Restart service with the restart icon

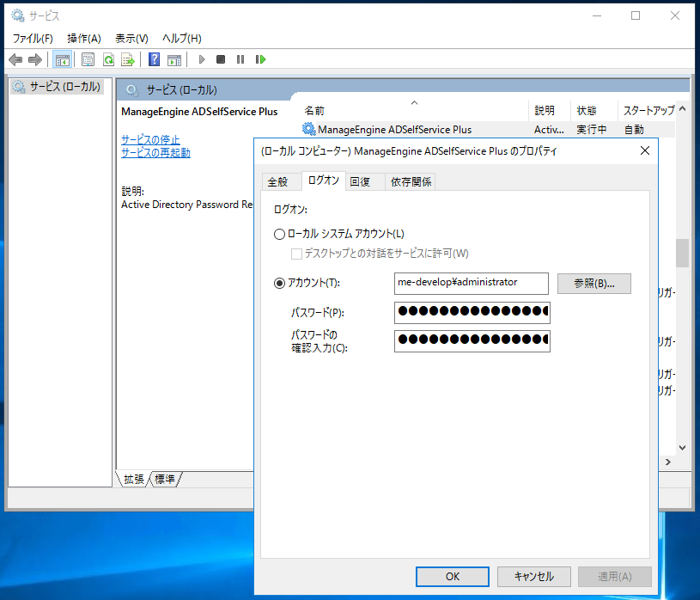point(260,59)
